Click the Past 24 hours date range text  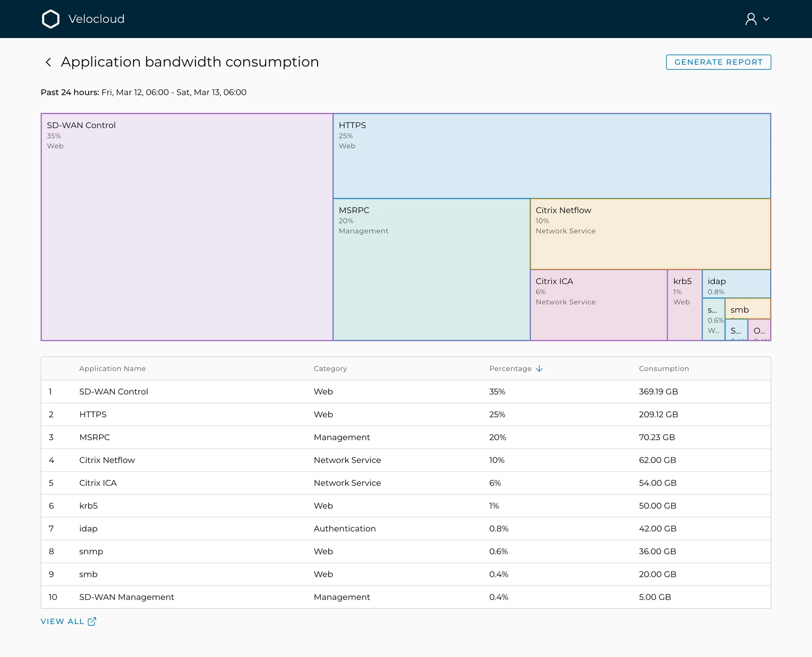143,92
